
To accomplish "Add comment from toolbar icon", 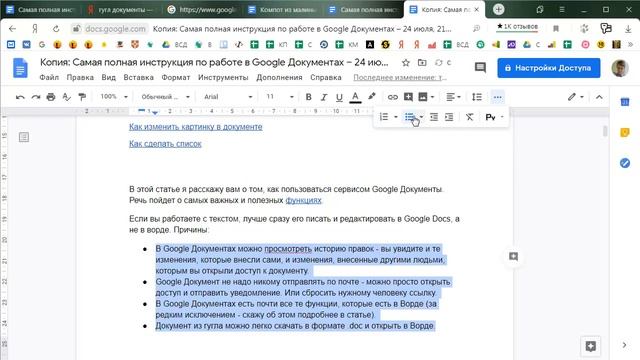I will click(x=408, y=97).
